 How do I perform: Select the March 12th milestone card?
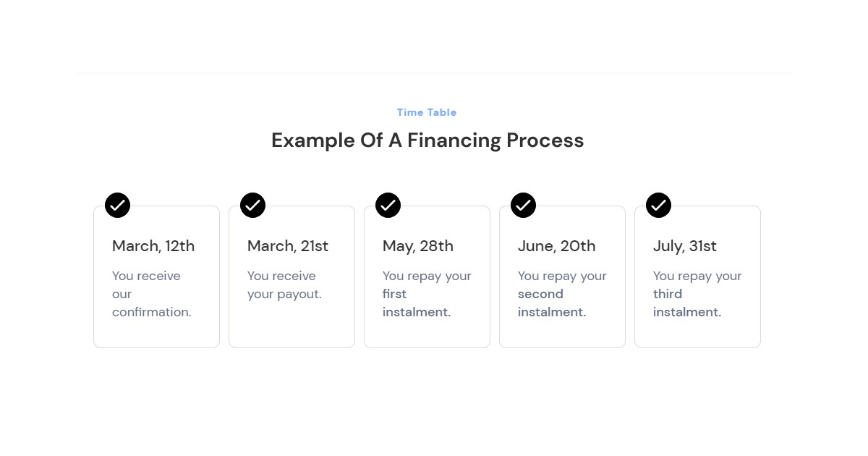156,276
